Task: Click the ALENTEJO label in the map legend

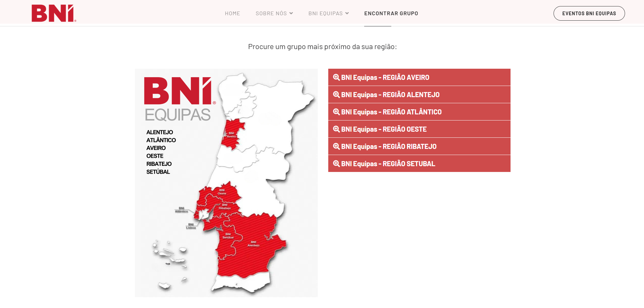Action: pos(160,132)
